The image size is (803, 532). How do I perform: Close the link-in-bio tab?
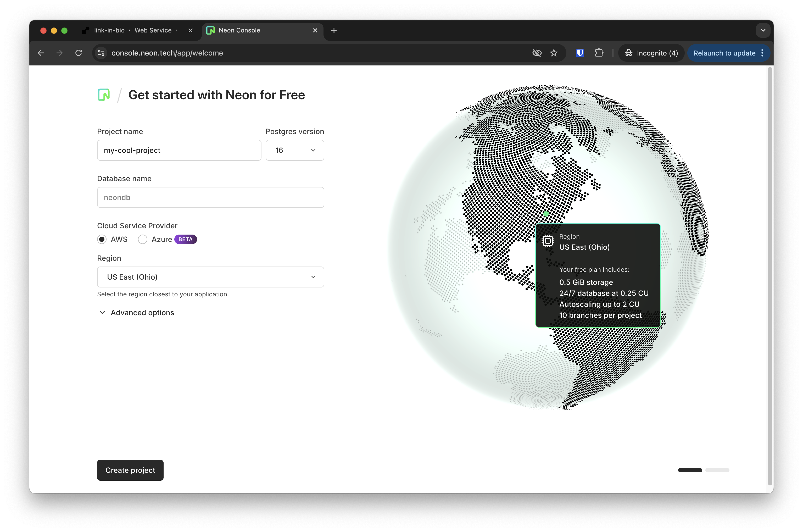[190, 31]
